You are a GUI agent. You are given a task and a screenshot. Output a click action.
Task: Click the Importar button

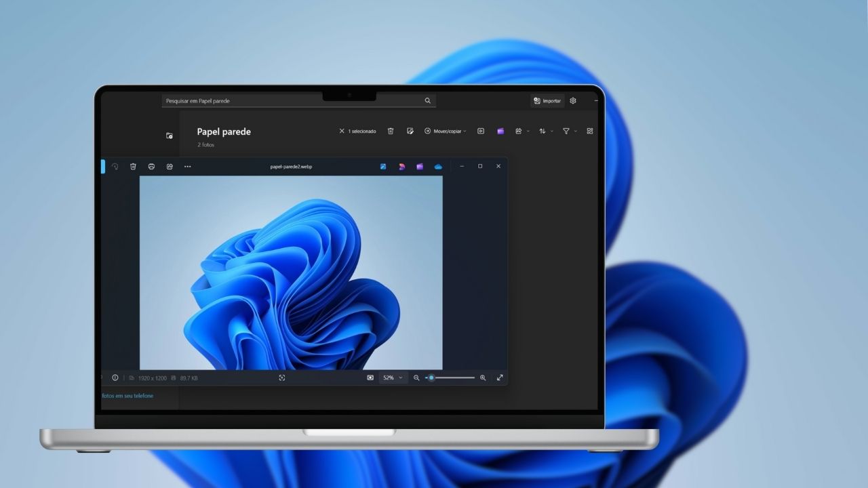[547, 100]
